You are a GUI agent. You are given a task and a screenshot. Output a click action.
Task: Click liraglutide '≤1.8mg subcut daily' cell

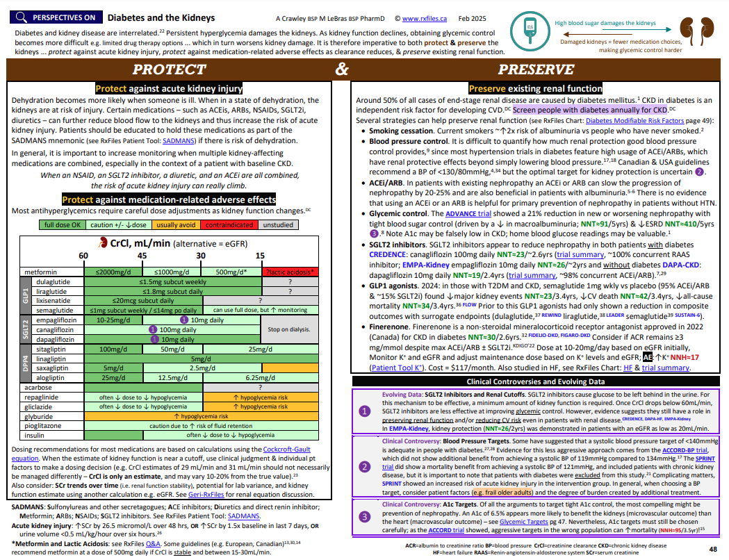click(172, 291)
